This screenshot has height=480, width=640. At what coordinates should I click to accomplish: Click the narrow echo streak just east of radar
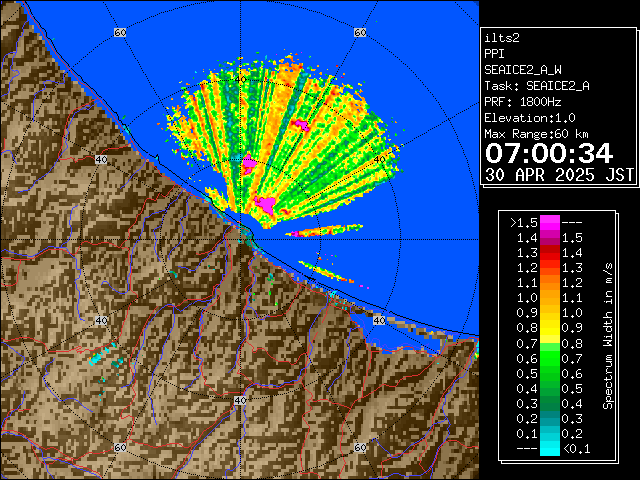324,231
